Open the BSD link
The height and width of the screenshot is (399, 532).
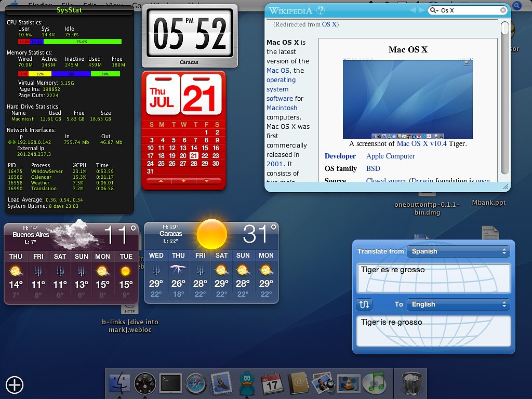pos(373,169)
